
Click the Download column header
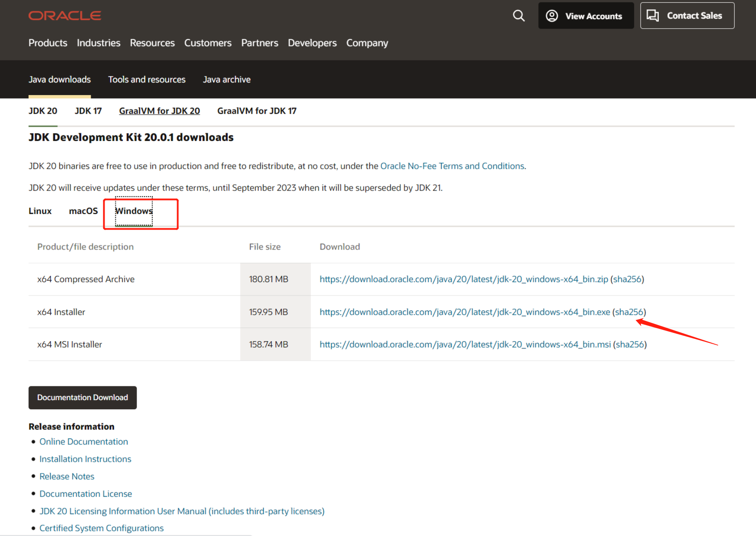[x=340, y=247]
